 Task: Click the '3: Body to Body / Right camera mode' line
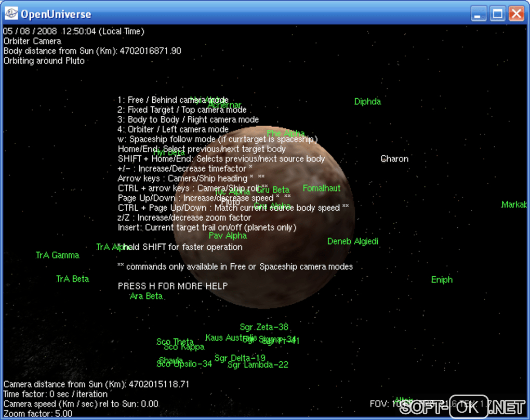coord(188,119)
